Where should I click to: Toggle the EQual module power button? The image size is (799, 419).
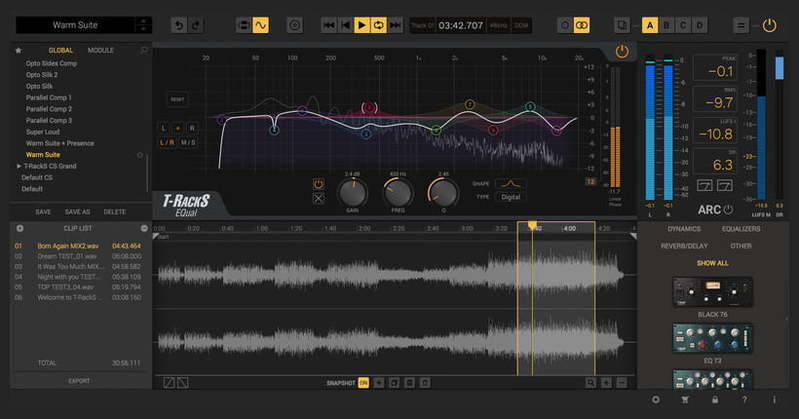click(x=622, y=51)
